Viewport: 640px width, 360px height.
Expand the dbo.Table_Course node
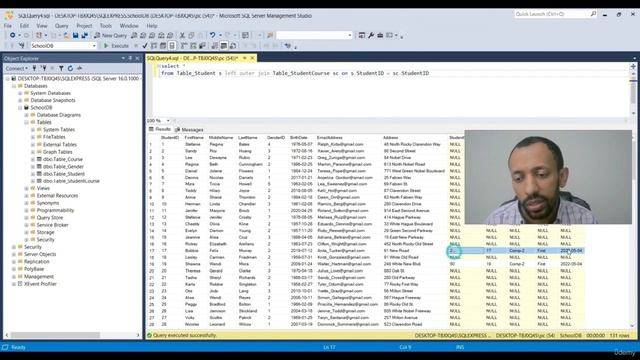(33, 159)
